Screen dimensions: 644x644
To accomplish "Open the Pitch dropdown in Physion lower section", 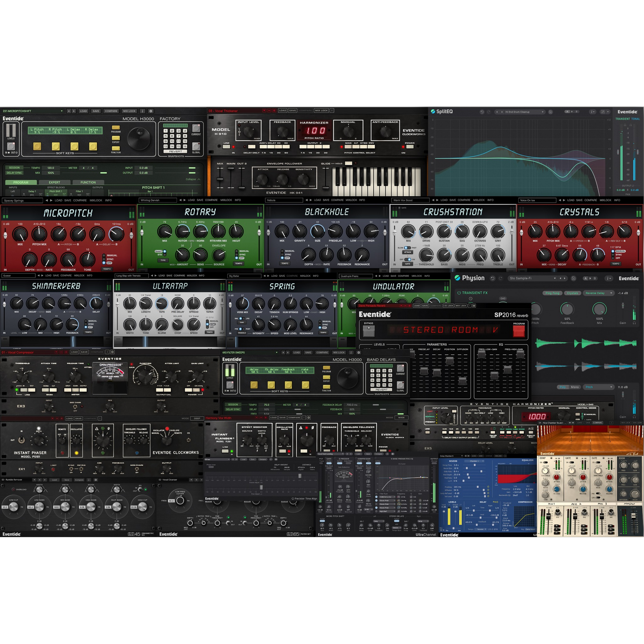I will (x=599, y=387).
